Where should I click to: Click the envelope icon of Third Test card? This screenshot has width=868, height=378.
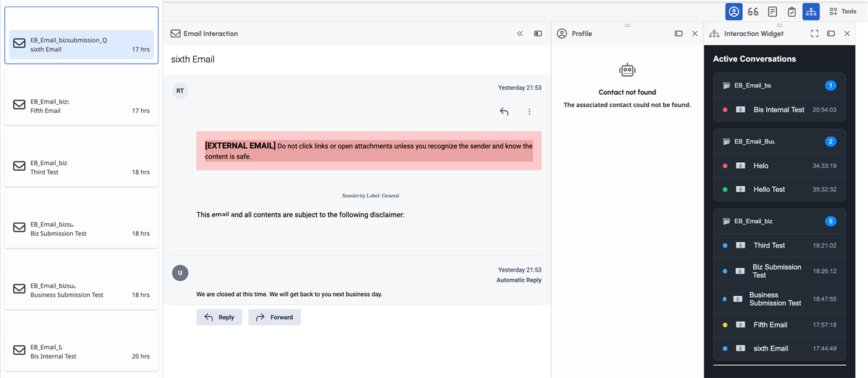[20, 167]
